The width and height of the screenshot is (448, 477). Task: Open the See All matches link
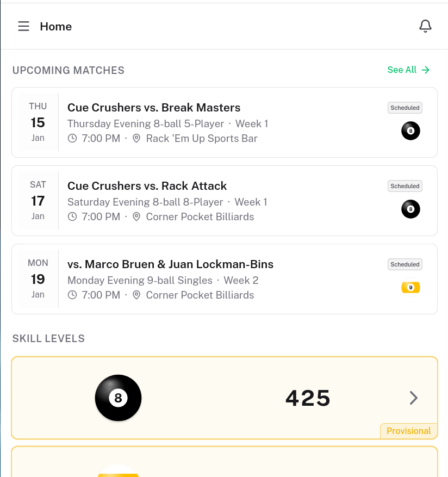[x=402, y=70]
